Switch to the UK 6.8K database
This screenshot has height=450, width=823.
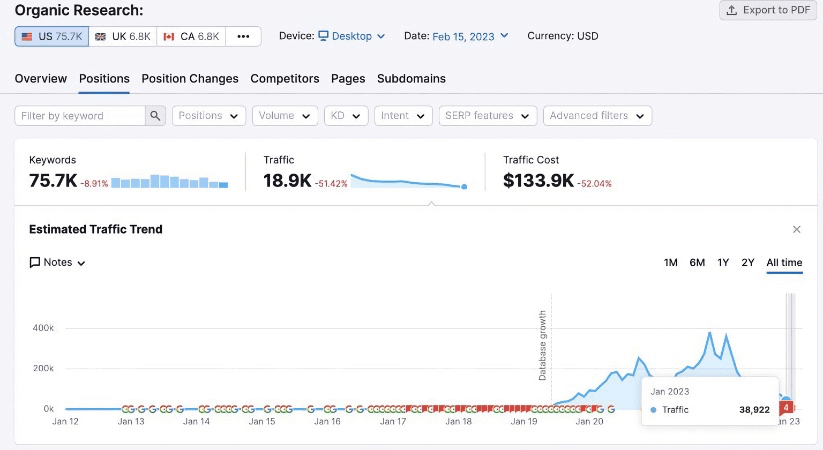coord(122,37)
